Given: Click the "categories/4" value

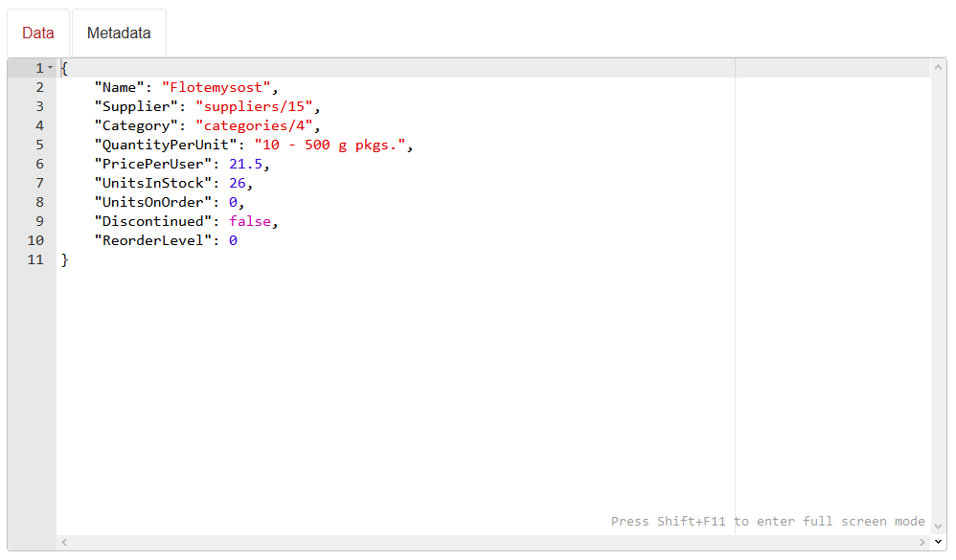Looking at the screenshot, I should [x=254, y=125].
